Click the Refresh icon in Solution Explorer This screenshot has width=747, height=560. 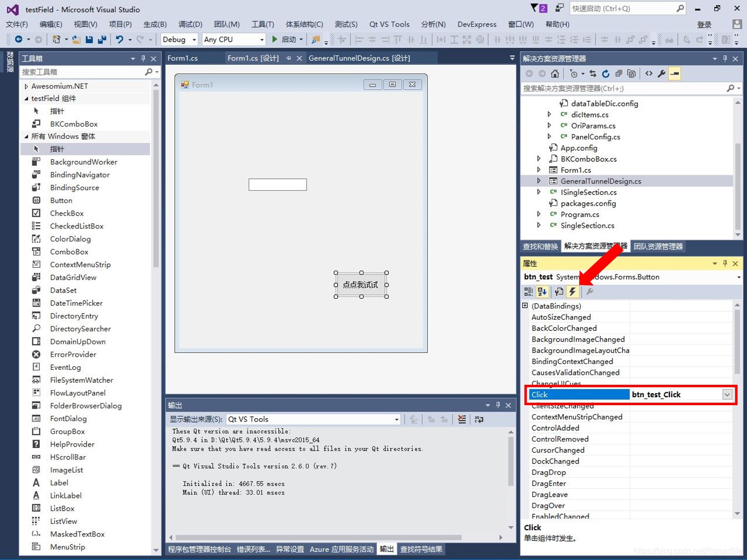606,74
